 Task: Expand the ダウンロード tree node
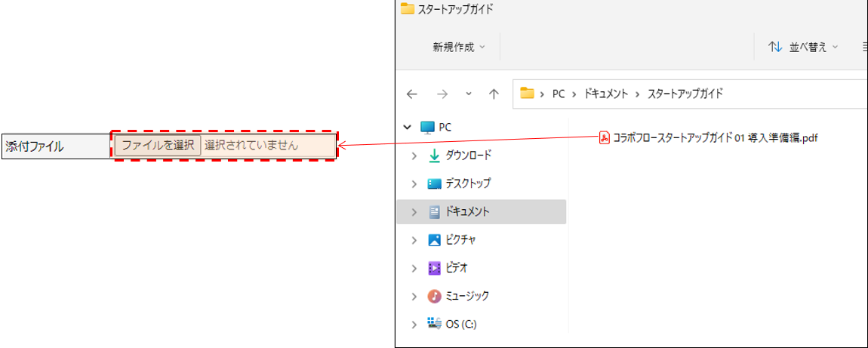pos(414,156)
